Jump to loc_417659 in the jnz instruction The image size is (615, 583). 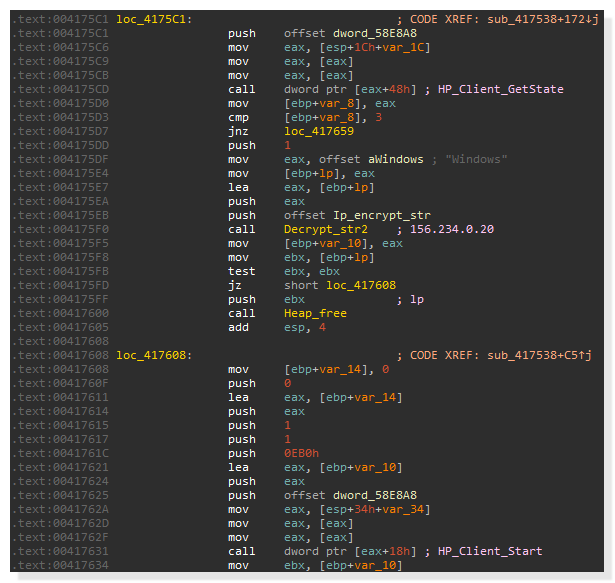coord(316,131)
